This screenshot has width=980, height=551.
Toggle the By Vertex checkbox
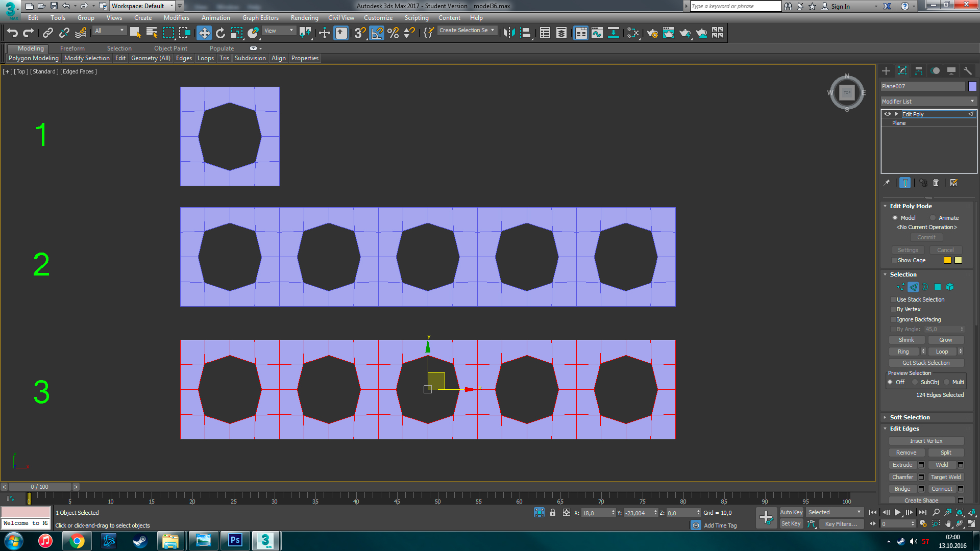click(893, 309)
